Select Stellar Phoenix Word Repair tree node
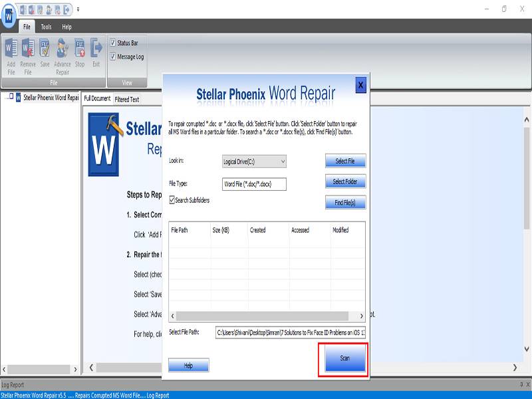 [51, 98]
